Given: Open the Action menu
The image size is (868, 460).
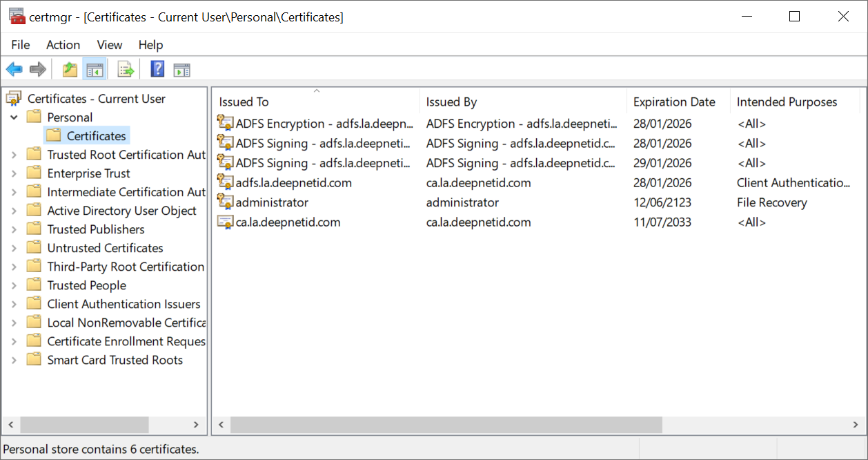Looking at the screenshot, I should [x=63, y=45].
